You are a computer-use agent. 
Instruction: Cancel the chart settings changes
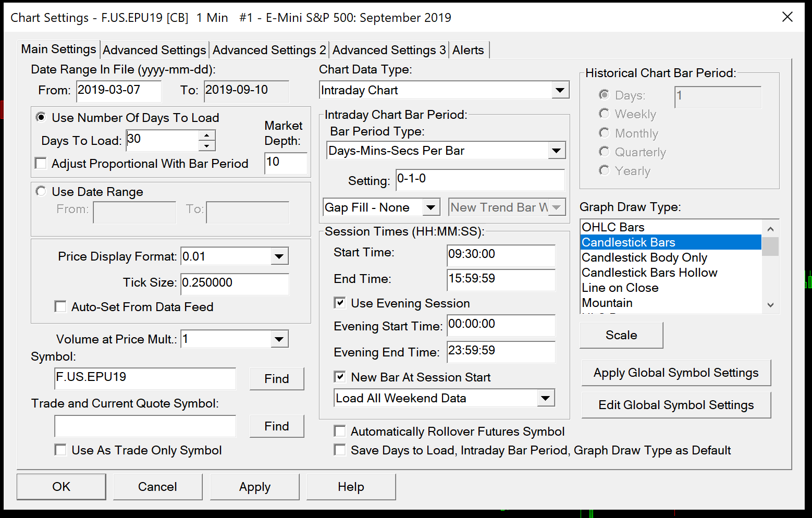click(157, 487)
